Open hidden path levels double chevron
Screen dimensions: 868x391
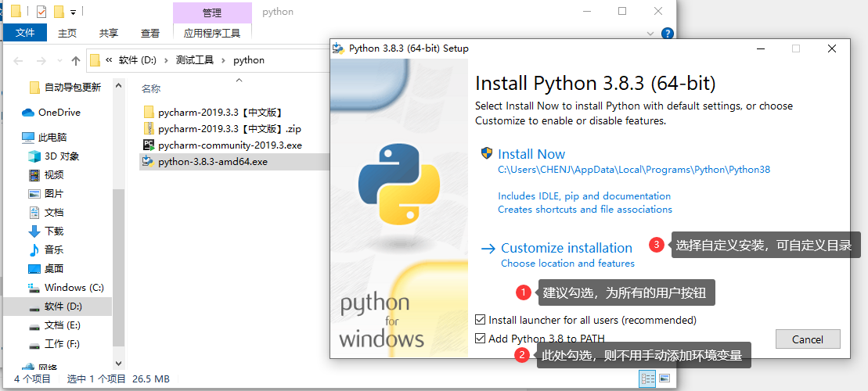[109, 60]
